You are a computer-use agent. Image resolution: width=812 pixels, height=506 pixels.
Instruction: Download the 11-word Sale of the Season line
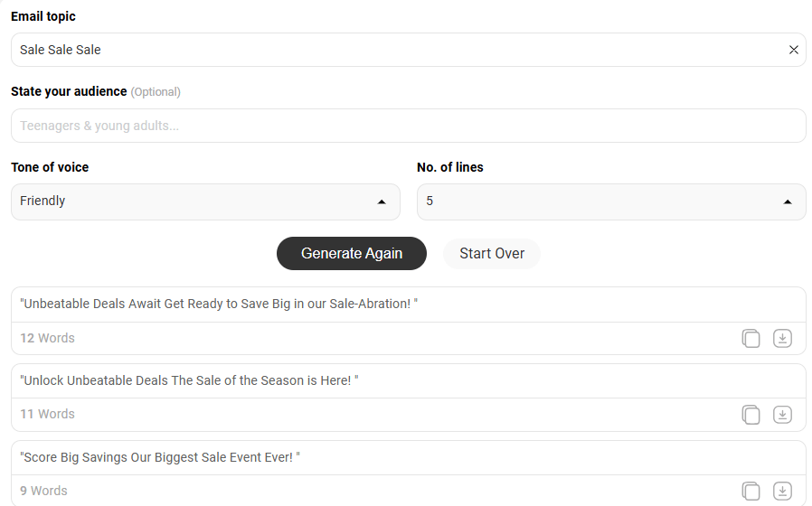(x=782, y=415)
